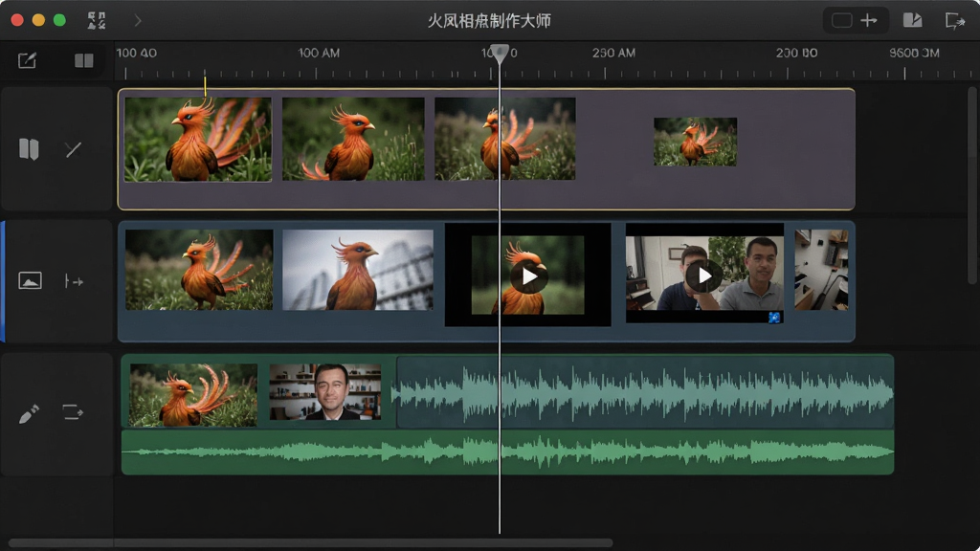Click the window title "火凤相鼎制作大师"
The width and height of the screenshot is (980, 551).
[x=489, y=21]
